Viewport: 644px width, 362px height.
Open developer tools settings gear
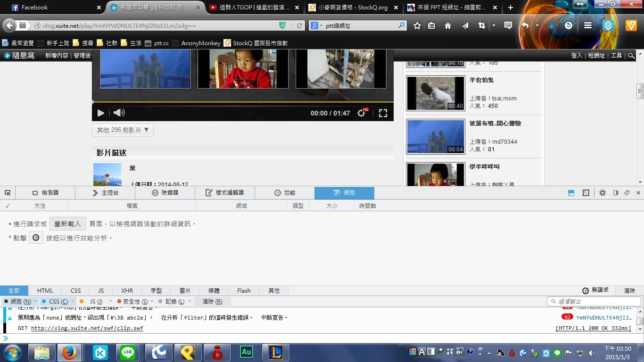pyautogui.click(x=602, y=193)
